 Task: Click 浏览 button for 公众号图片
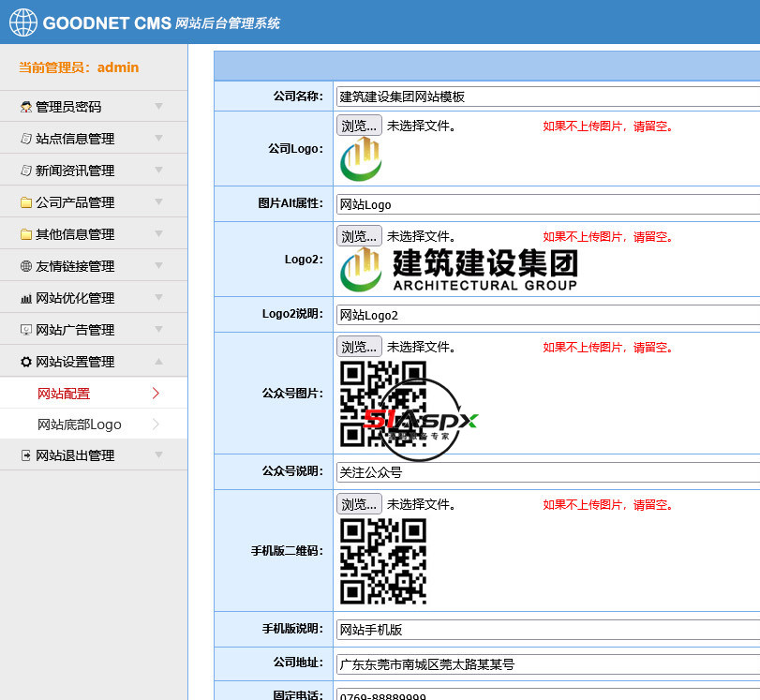click(359, 347)
